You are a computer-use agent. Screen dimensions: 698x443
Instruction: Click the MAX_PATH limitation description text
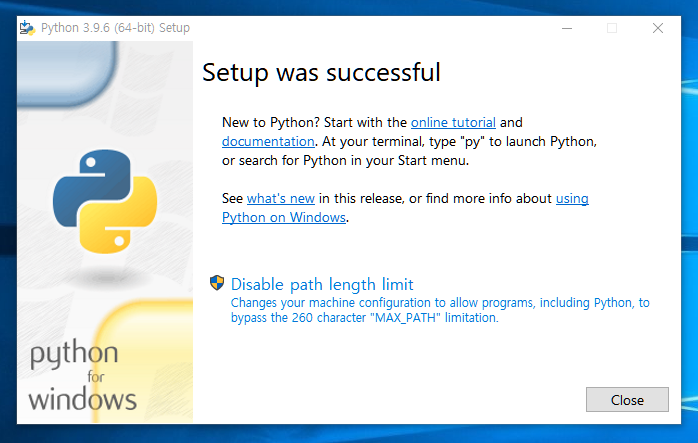pyautogui.click(x=440, y=310)
